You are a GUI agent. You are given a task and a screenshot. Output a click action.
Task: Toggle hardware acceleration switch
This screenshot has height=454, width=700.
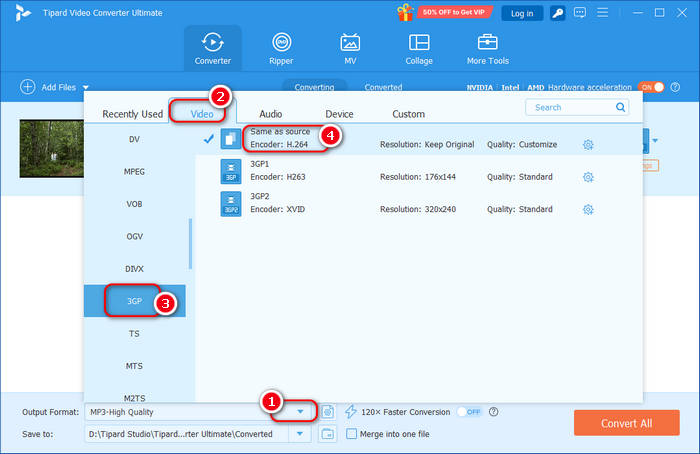652,87
